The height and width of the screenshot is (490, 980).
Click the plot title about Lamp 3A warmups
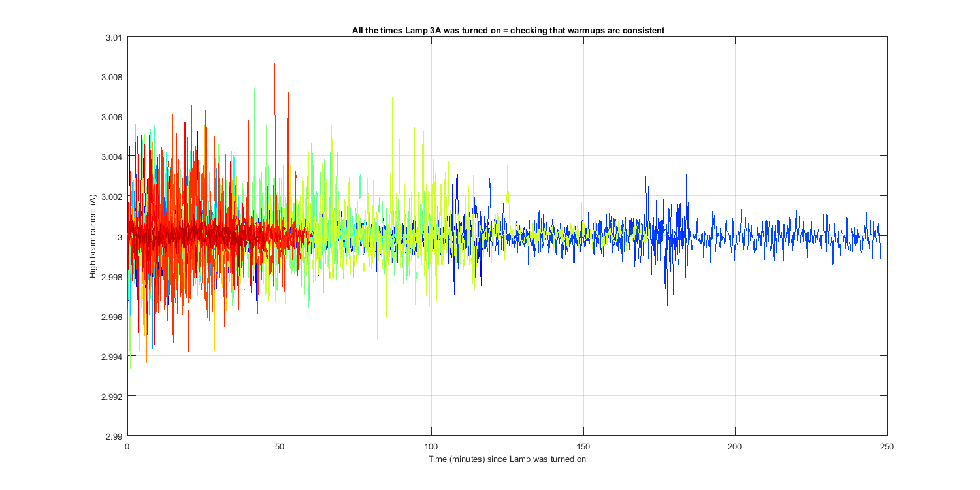tap(508, 31)
